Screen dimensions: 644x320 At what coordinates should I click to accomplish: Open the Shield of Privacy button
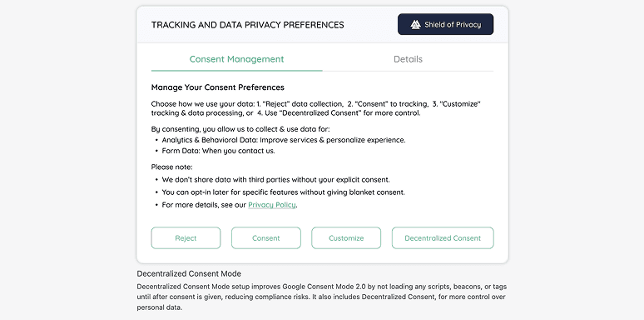pyautogui.click(x=445, y=24)
